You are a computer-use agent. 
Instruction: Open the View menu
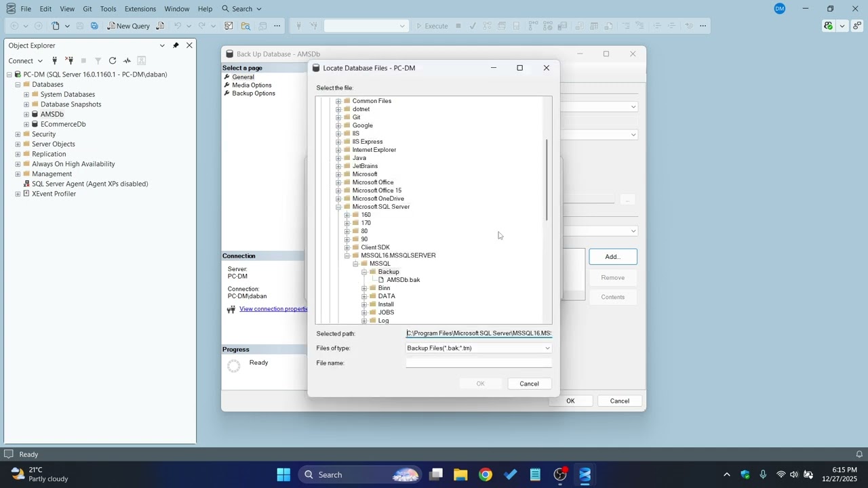click(x=67, y=9)
